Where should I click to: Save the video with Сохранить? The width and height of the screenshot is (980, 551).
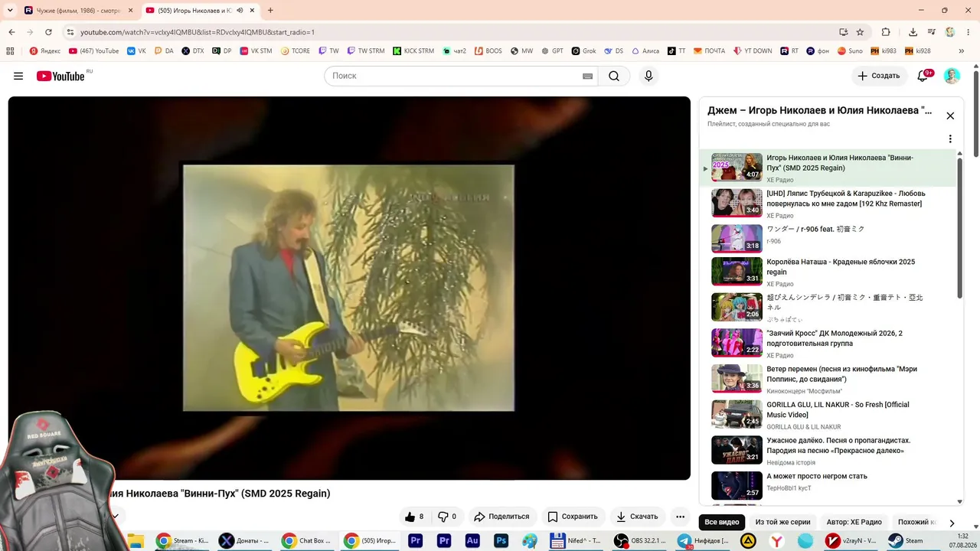(573, 517)
